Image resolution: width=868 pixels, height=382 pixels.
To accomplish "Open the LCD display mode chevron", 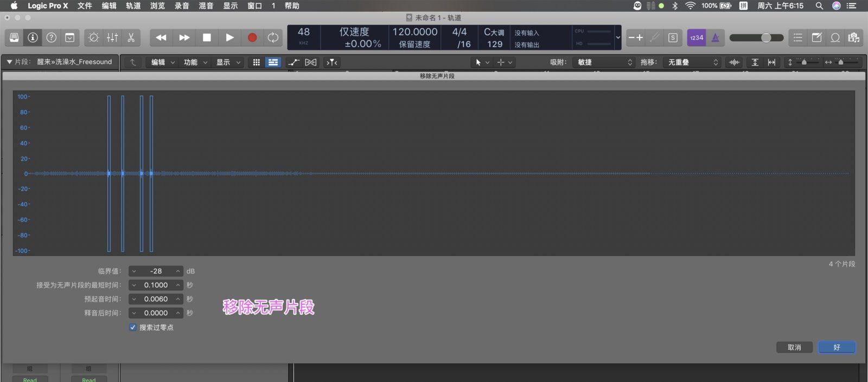I will pos(618,37).
